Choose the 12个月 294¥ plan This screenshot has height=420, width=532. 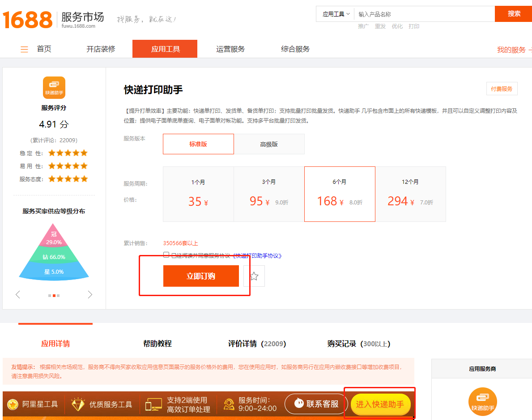pyautogui.click(x=411, y=194)
